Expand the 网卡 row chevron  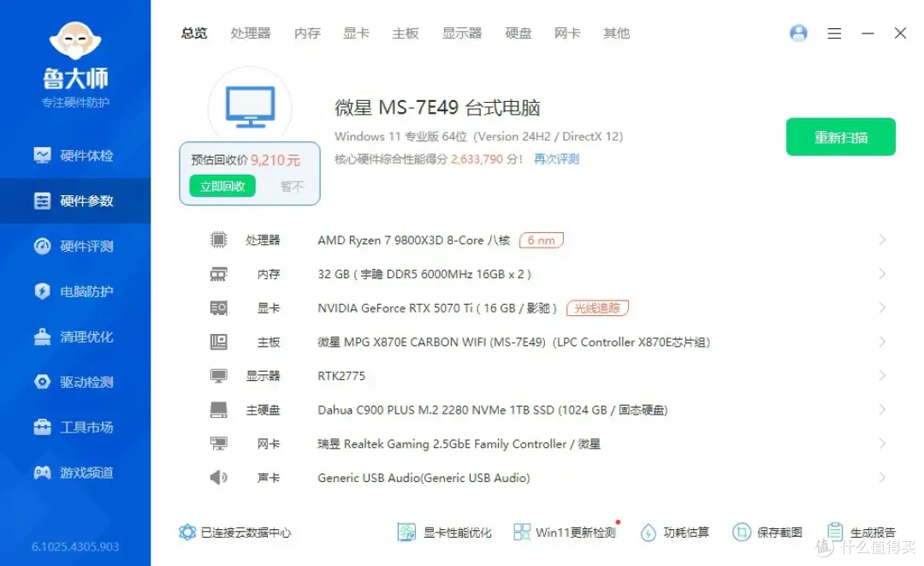point(882,444)
